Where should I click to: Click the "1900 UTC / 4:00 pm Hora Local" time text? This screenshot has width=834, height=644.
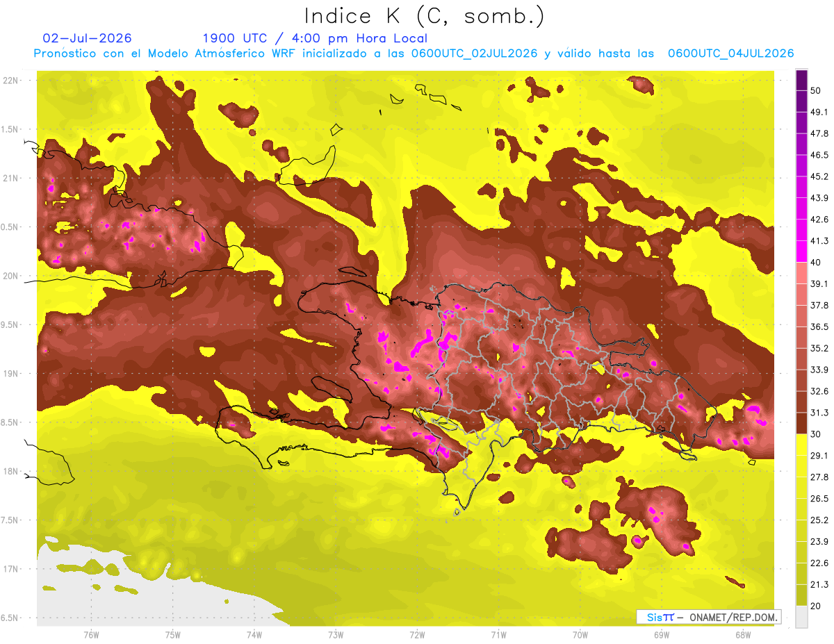(315, 38)
